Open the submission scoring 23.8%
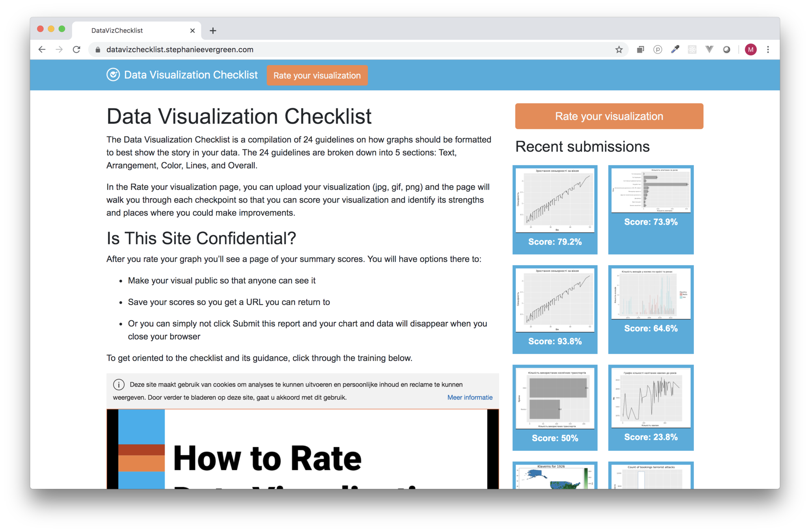 coord(650,407)
